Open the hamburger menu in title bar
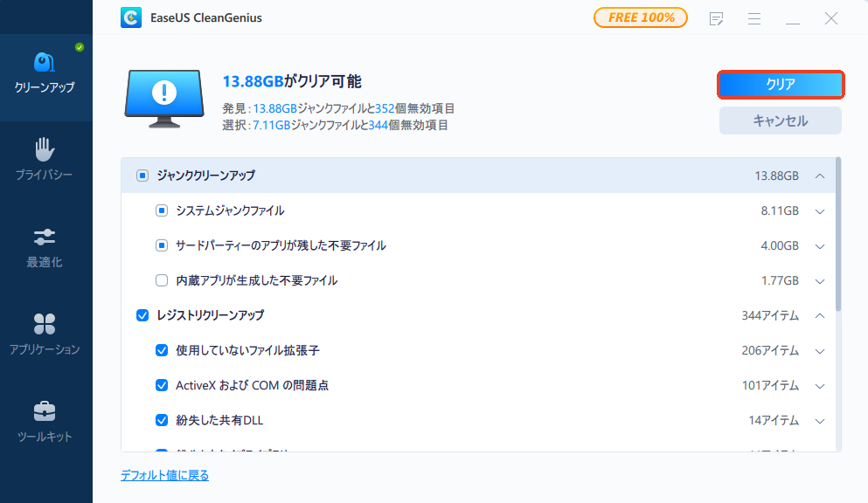Viewport: 868px width, 503px height. [753, 17]
